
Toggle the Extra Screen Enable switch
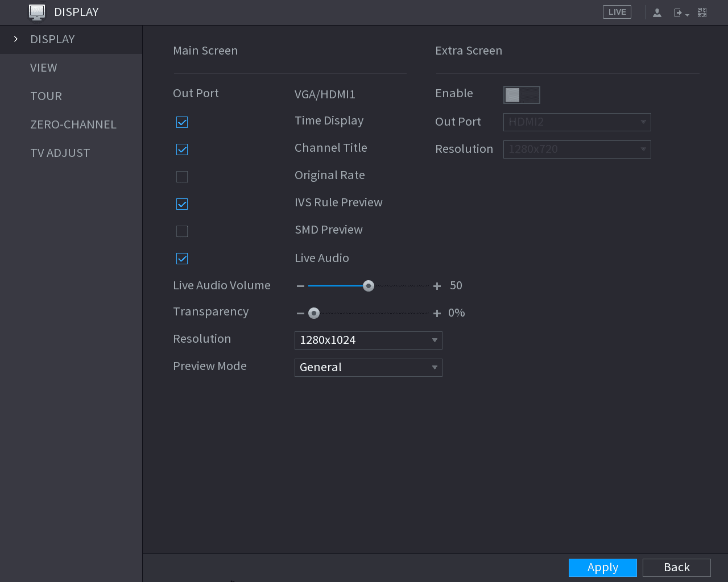(522, 95)
